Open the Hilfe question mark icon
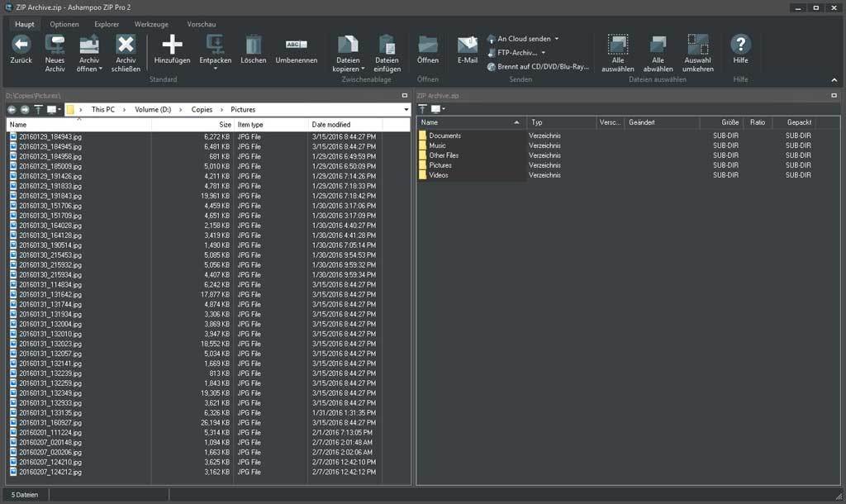The image size is (846, 504). tap(740, 45)
